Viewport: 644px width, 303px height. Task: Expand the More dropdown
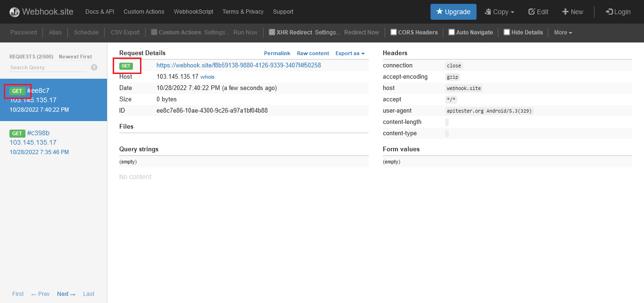563,33
